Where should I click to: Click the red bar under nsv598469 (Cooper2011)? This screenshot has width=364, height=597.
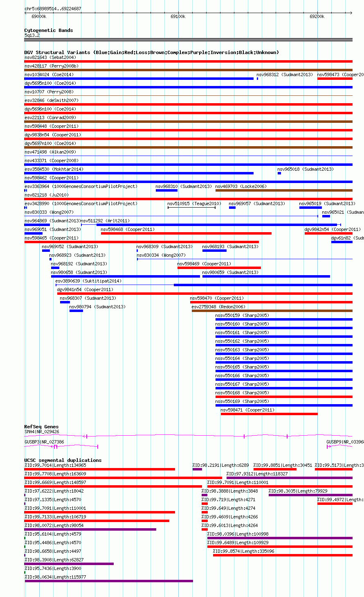(x=219, y=268)
